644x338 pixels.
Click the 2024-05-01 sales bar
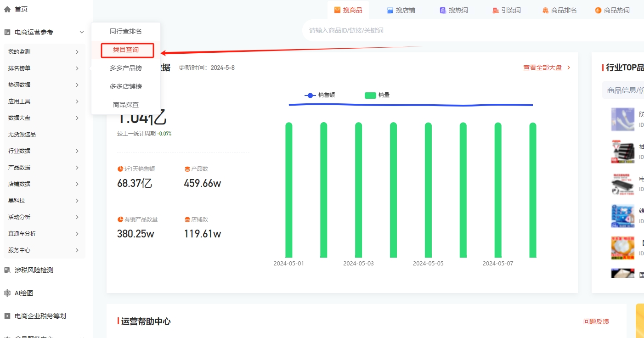(x=289, y=190)
